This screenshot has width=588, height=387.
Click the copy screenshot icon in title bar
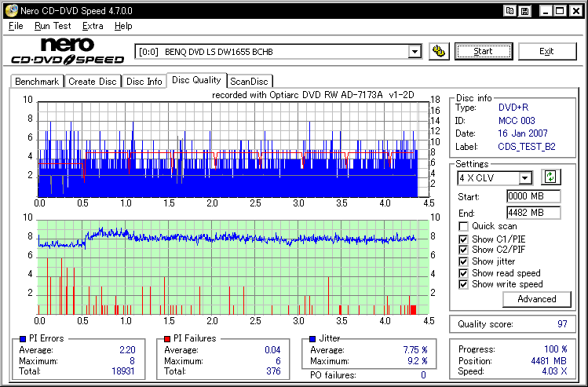point(509,11)
